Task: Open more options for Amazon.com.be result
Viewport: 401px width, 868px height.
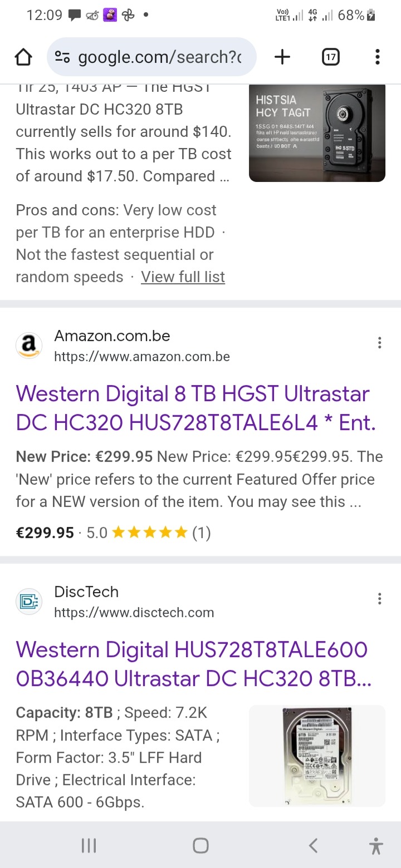Action: tap(379, 343)
